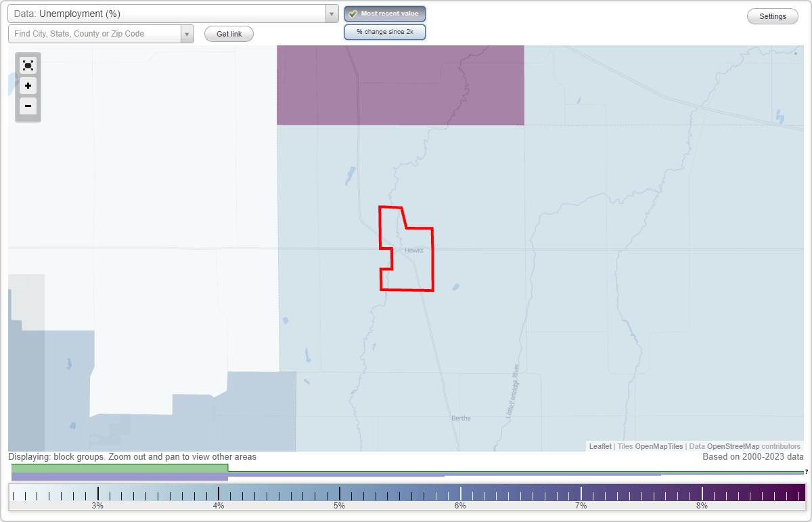Click the green distribution bar above the legend
Image resolution: width=812 pixels, height=522 pixels.
(120, 469)
